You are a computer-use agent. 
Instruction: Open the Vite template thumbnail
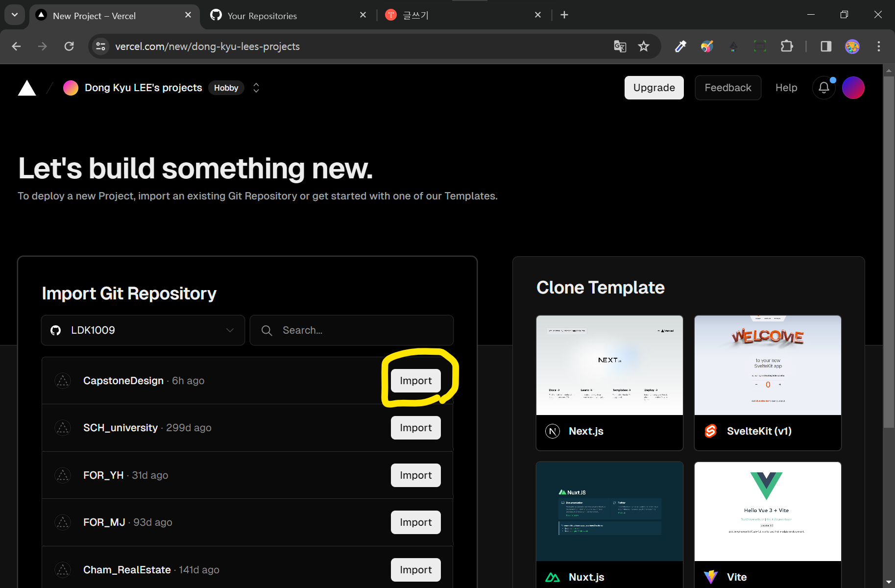click(x=768, y=512)
